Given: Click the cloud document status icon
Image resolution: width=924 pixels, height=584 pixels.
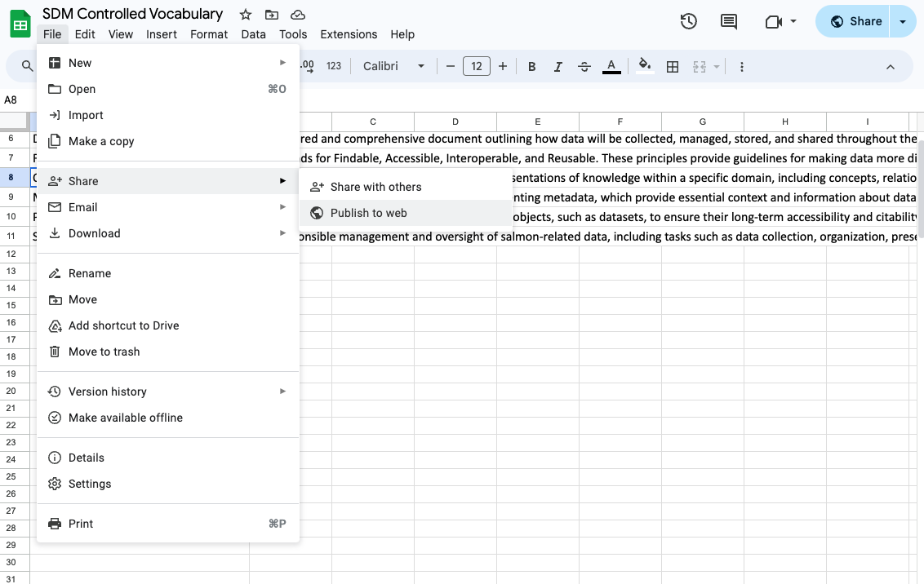Looking at the screenshot, I should click(x=298, y=15).
